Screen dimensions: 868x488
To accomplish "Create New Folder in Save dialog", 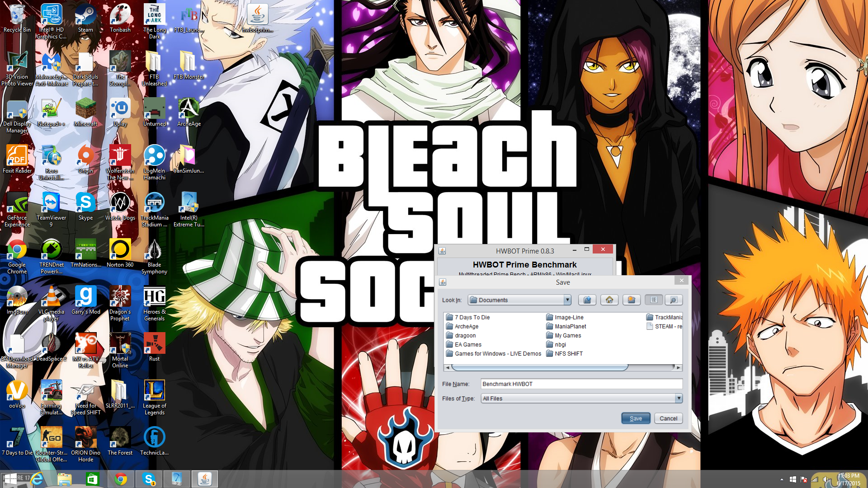I will point(632,300).
